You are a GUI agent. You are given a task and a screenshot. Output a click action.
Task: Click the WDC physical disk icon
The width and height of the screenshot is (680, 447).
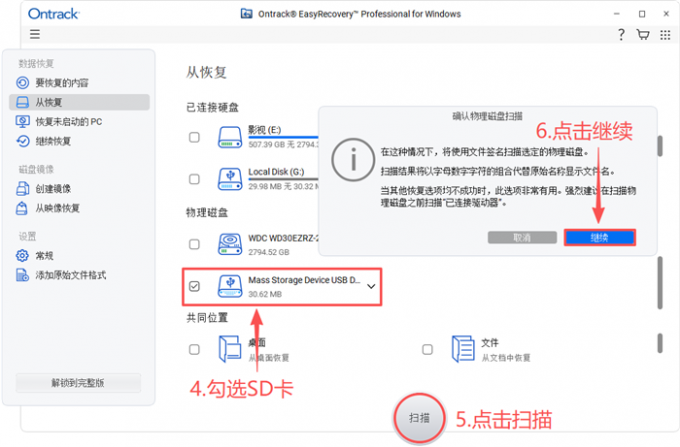point(230,244)
